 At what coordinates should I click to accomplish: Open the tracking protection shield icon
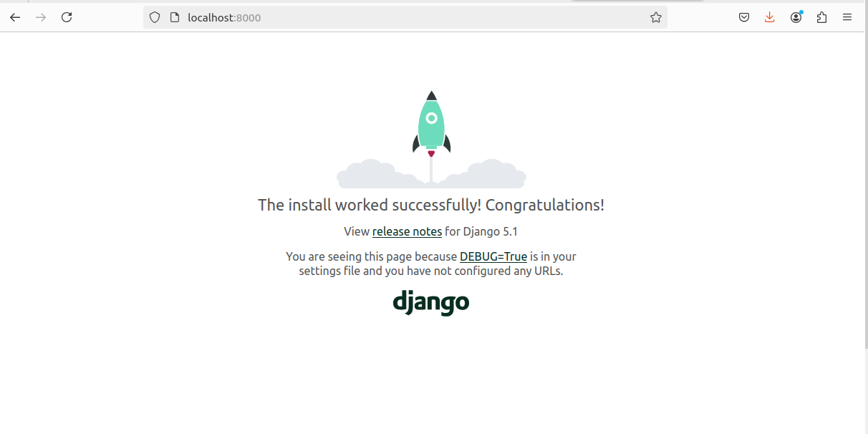tap(155, 17)
